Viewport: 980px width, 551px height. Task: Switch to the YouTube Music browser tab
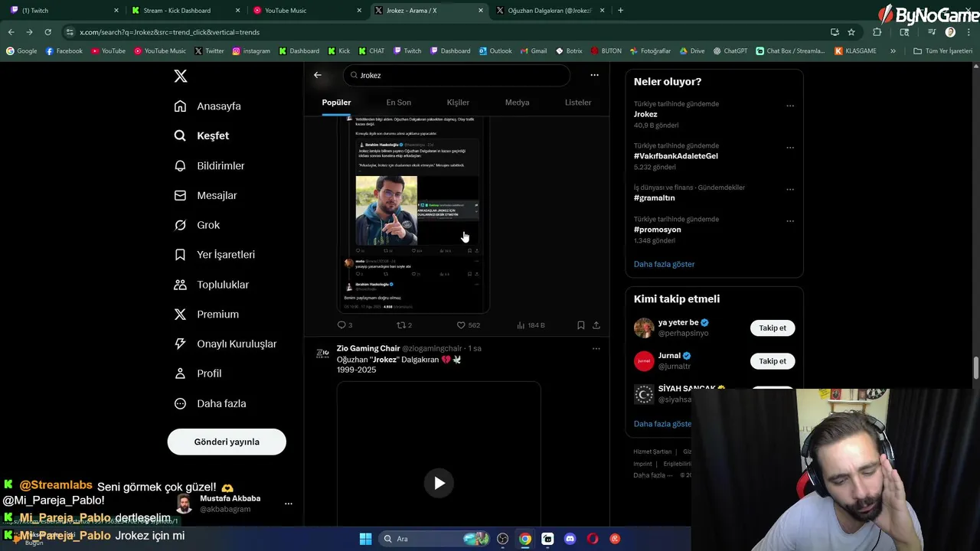click(307, 11)
